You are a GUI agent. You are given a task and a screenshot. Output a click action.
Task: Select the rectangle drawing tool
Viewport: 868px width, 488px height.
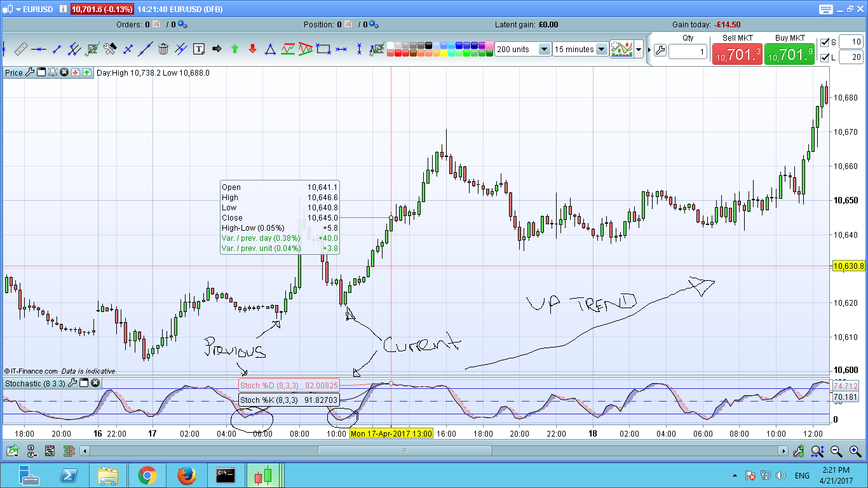click(x=323, y=48)
